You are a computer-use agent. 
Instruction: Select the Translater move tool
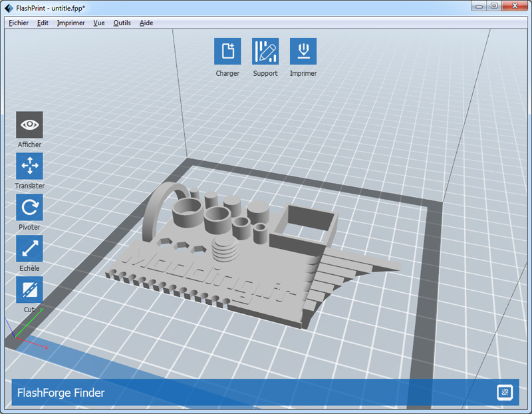[x=29, y=166]
